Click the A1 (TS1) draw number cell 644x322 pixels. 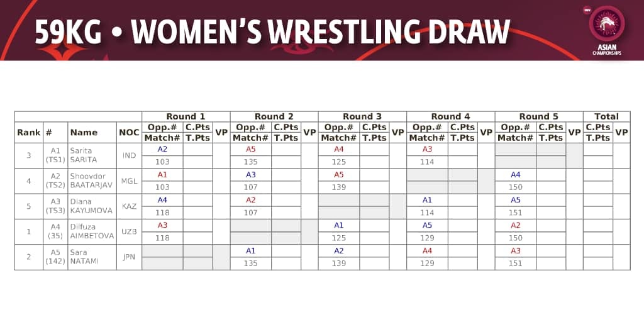55,155
